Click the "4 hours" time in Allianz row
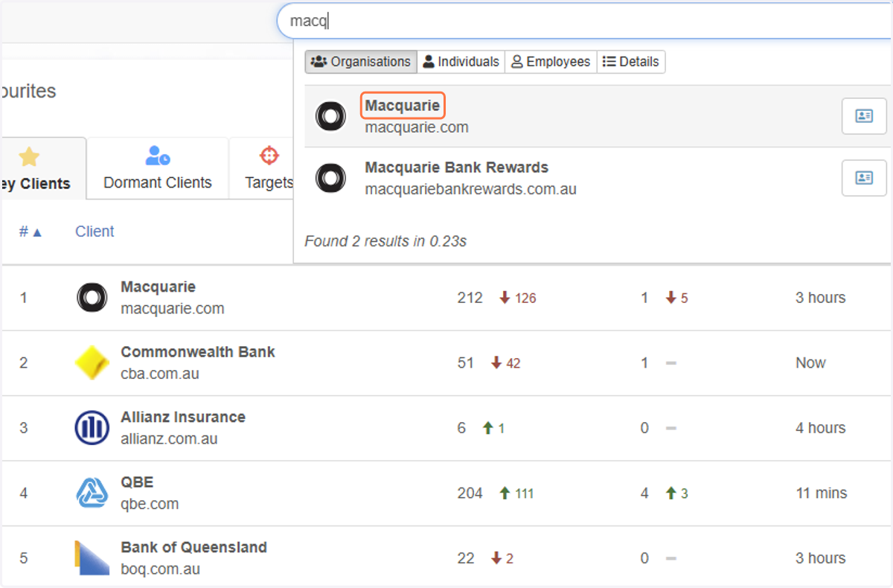Image resolution: width=893 pixels, height=588 pixels. 821,428
